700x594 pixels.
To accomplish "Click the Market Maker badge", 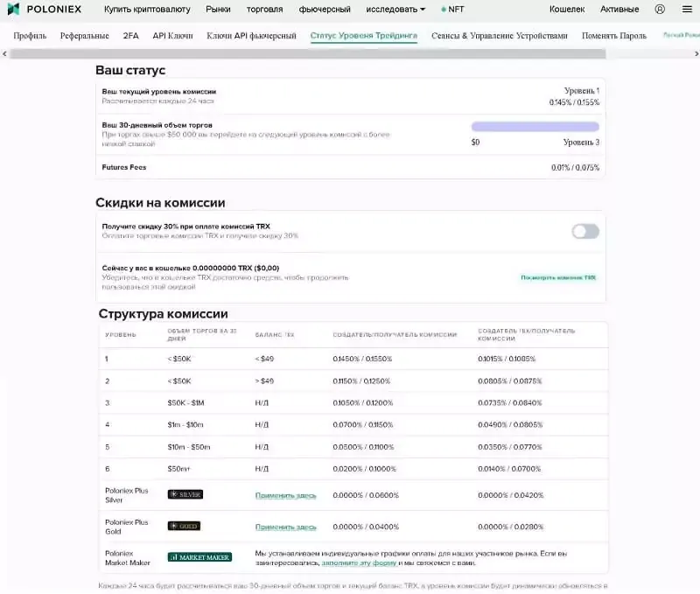I will [x=199, y=557].
